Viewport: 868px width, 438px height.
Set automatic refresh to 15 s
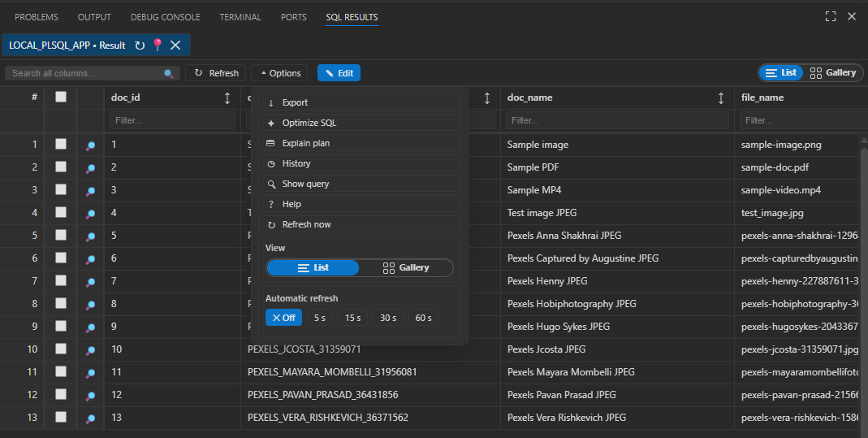(x=352, y=318)
